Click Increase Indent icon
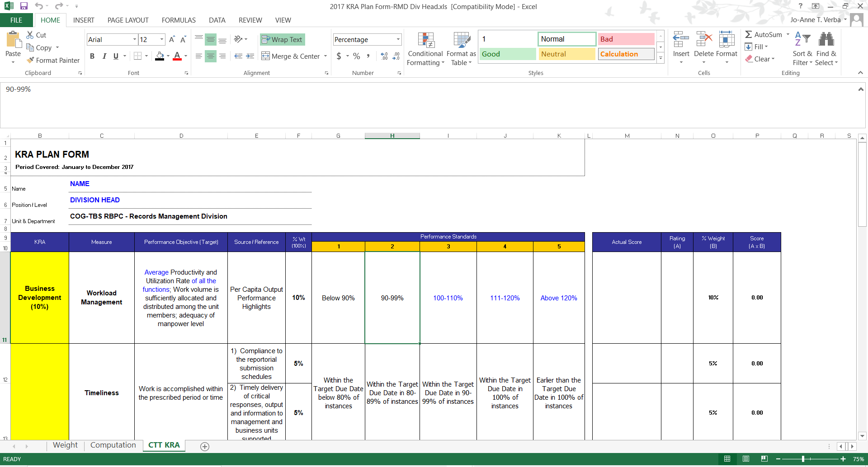The width and height of the screenshot is (868, 467). (250, 56)
